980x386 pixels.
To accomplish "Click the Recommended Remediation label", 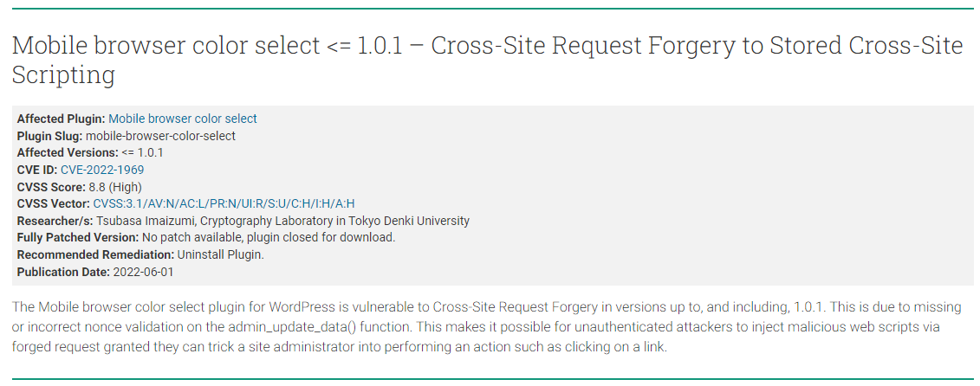I will pyautogui.click(x=95, y=254).
